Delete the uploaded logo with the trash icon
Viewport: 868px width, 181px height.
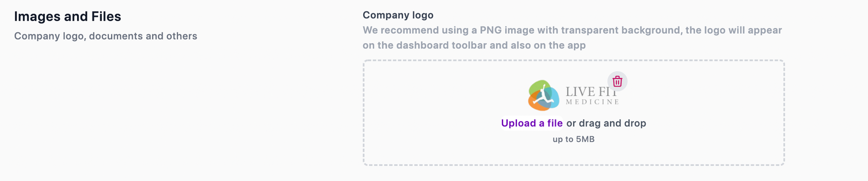click(618, 81)
